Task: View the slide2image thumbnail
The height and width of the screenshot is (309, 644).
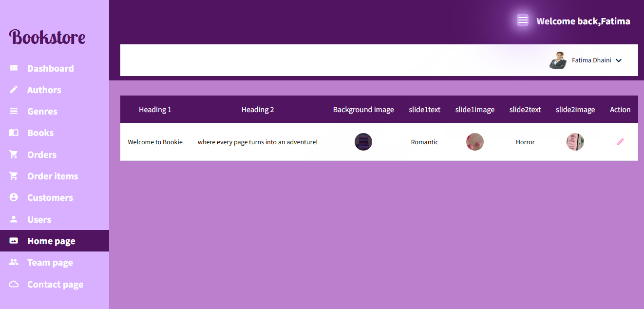Action: pyautogui.click(x=575, y=142)
